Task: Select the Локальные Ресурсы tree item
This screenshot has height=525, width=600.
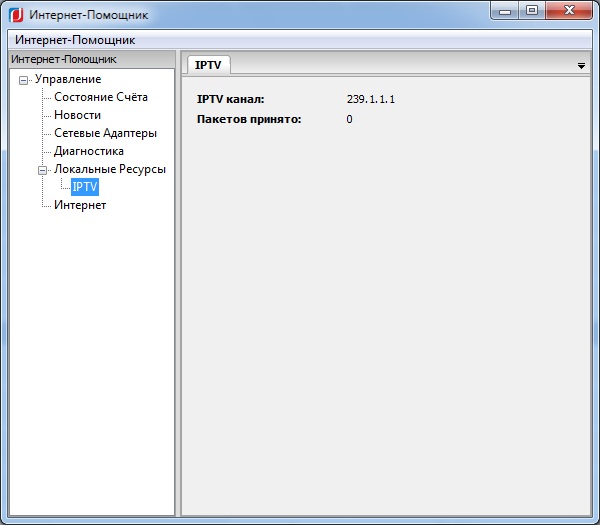Action: coord(109,169)
